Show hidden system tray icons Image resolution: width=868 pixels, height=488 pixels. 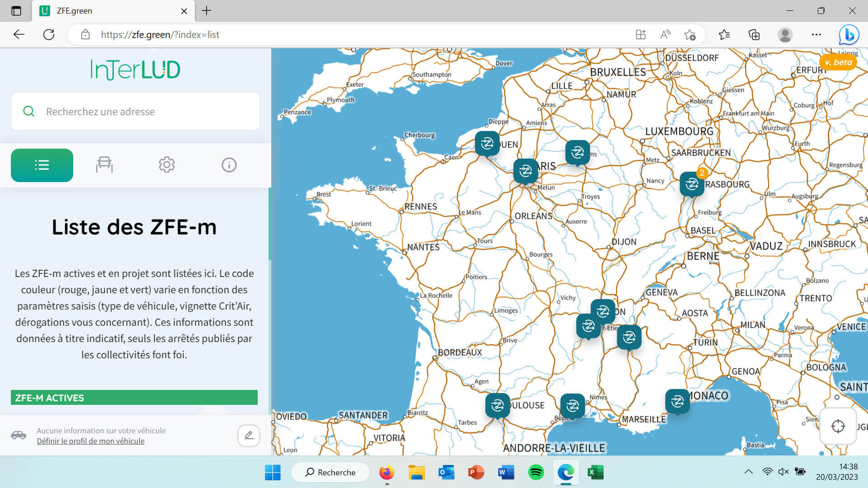tap(749, 472)
